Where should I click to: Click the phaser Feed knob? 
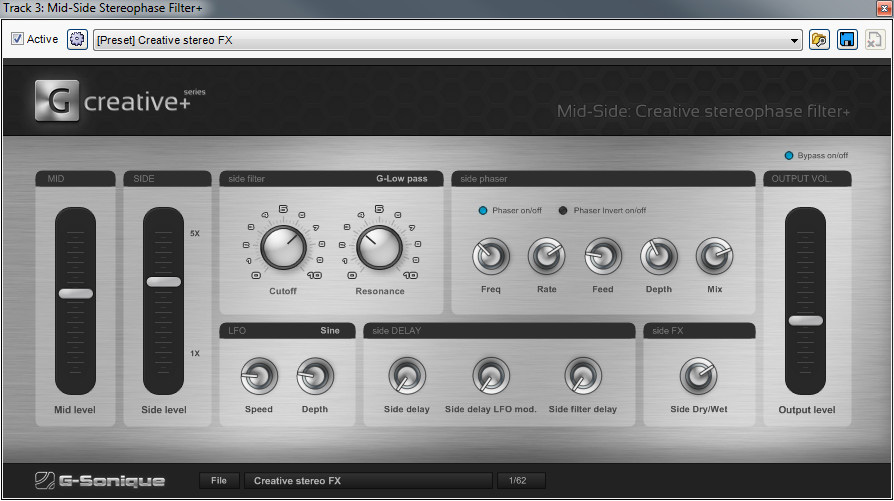click(603, 256)
